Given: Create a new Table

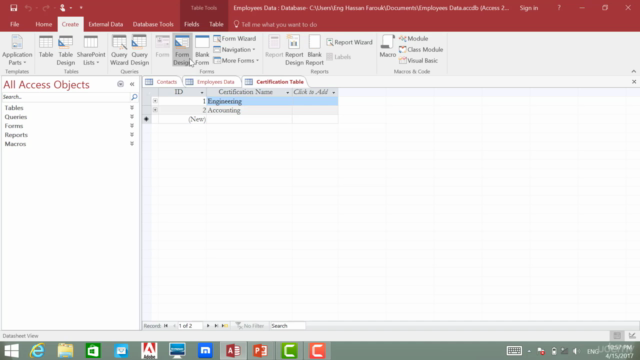Looking at the screenshot, I should point(46,47).
